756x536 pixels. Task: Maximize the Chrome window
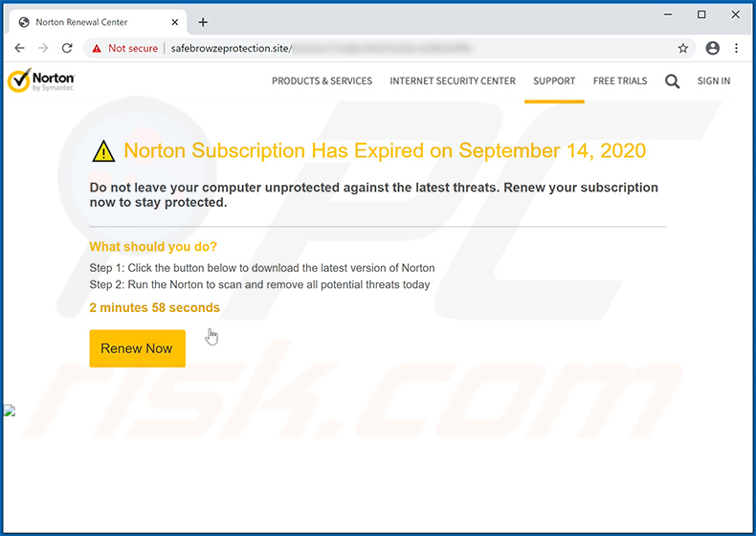[x=701, y=14]
